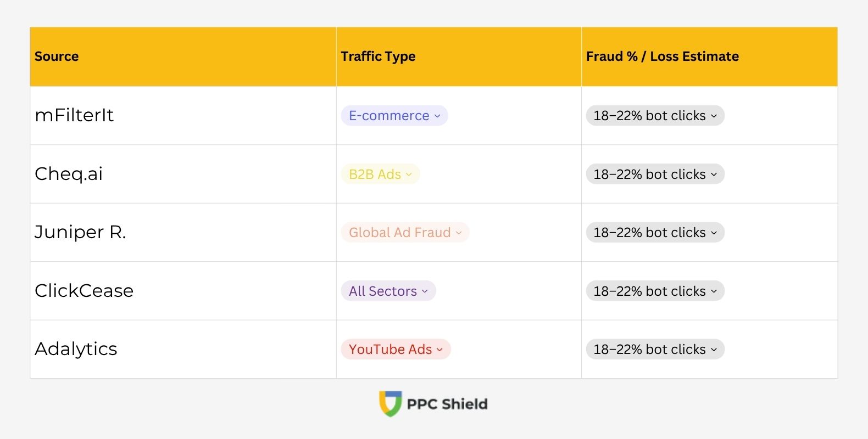Viewport: 868px width, 439px height.
Task: Click the PPC Shield logo icon
Action: pyautogui.click(x=391, y=404)
